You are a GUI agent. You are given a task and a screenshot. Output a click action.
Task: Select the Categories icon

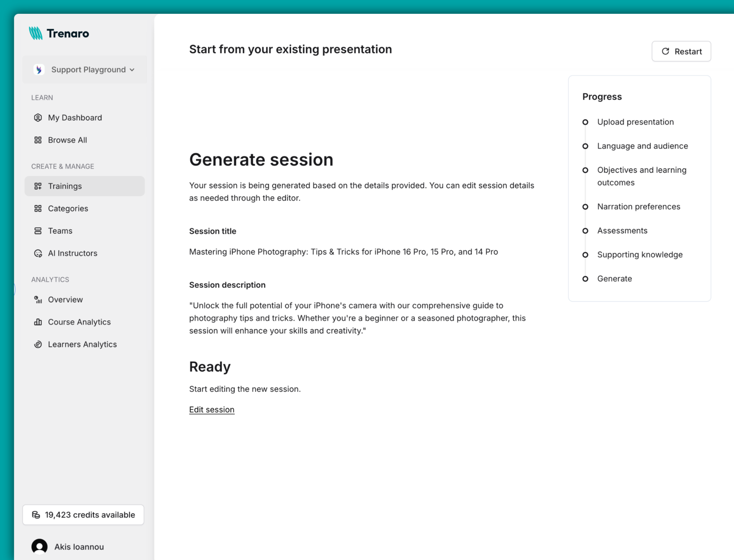point(38,208)
